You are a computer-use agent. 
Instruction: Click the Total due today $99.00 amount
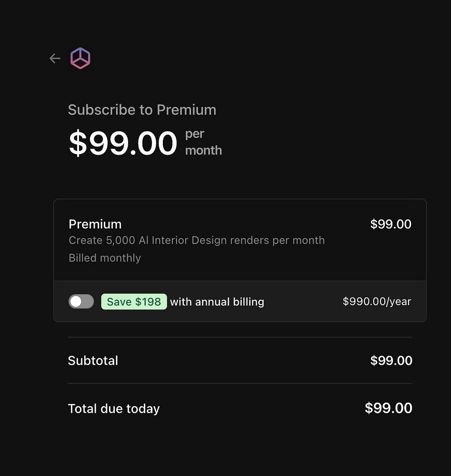pos(388,408)
